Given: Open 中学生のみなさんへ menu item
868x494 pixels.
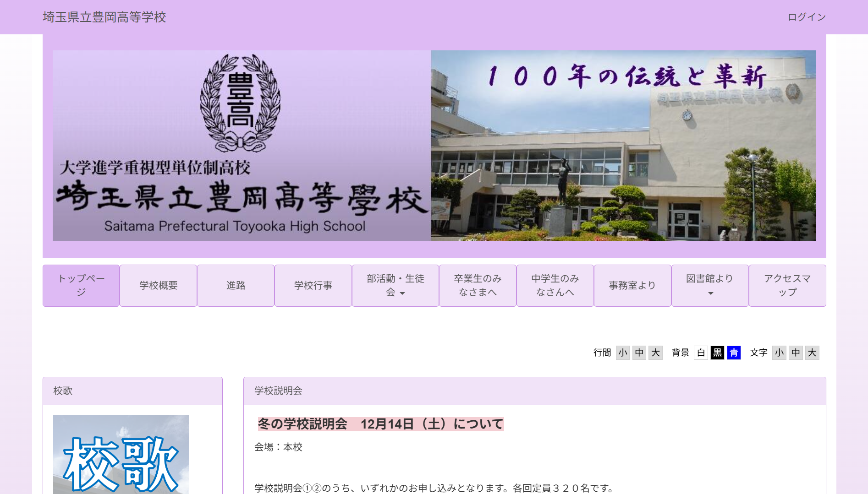Looking at the screenshot, I should [x=555, y=285].
